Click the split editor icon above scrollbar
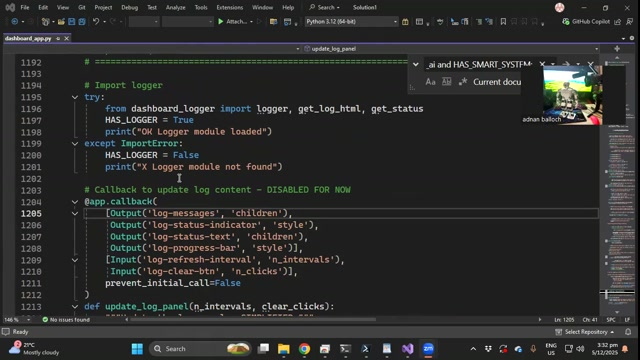Image resolution: width=640 pixels, height=360 pixels. [x=617, y=49]
